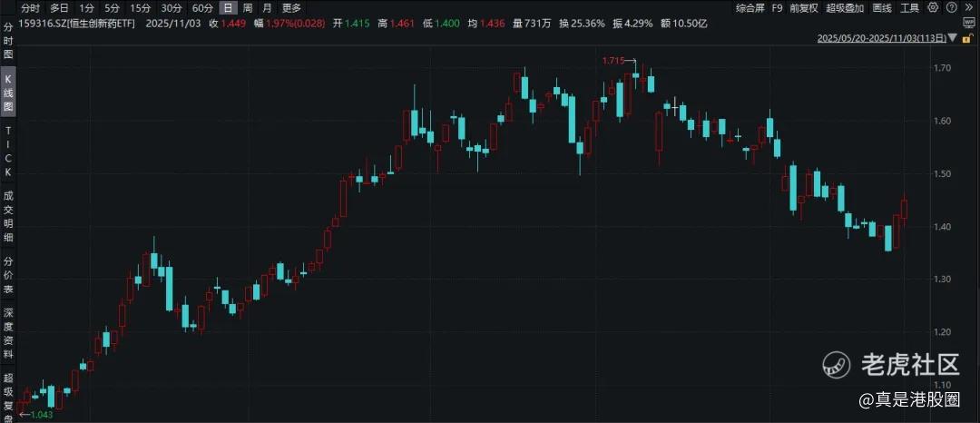This screenshot has height=423, width=980.
Task: Toggle the yellow date-range lock icon
Action: click(x=967, y=38)
